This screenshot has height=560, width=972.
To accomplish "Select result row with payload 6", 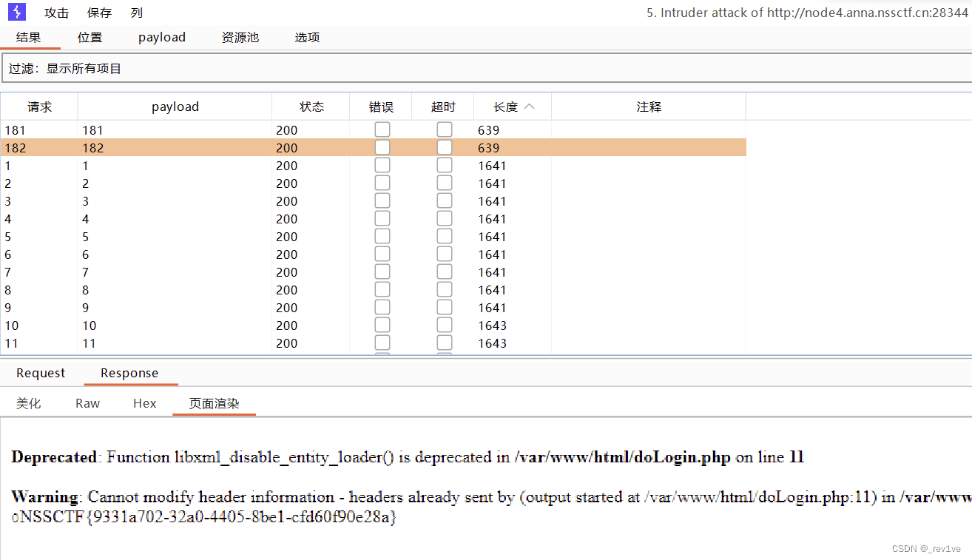I will tap(373, 254).
